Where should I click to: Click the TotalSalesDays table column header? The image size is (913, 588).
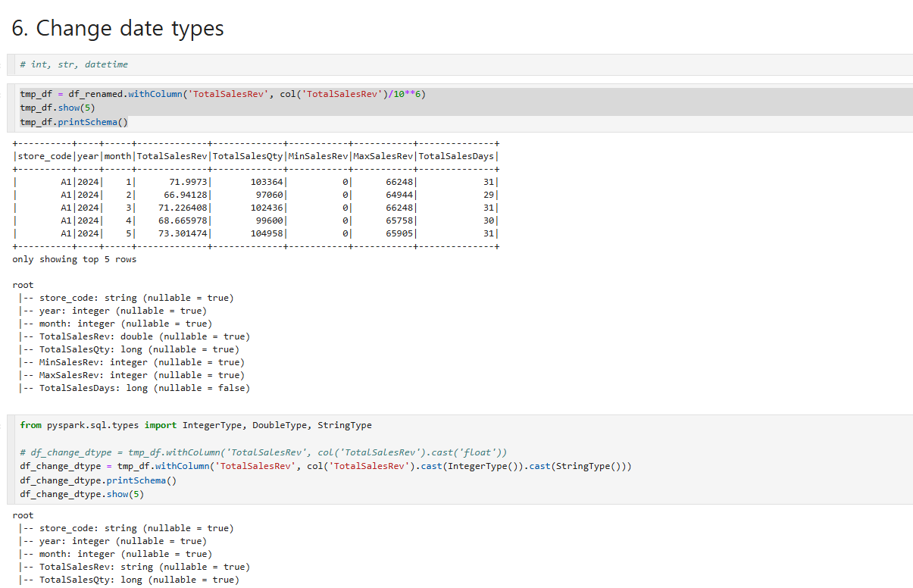coord(457,156)
